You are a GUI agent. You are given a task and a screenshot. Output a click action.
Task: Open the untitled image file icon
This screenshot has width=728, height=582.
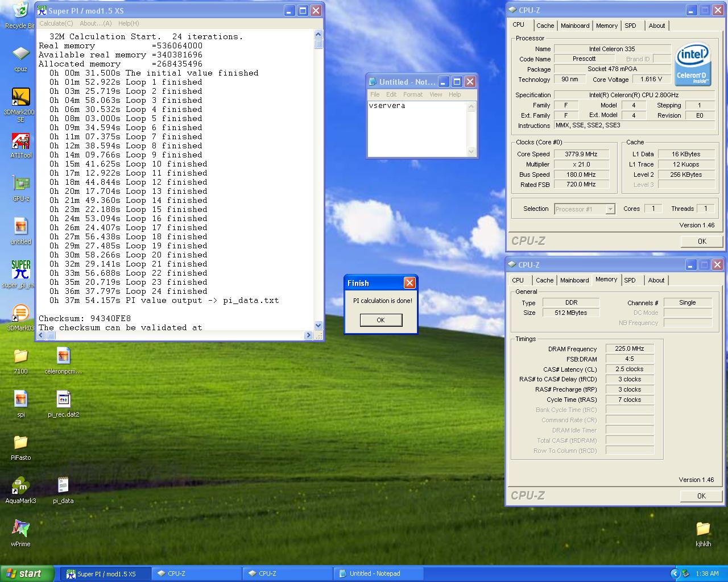point(20,227)
